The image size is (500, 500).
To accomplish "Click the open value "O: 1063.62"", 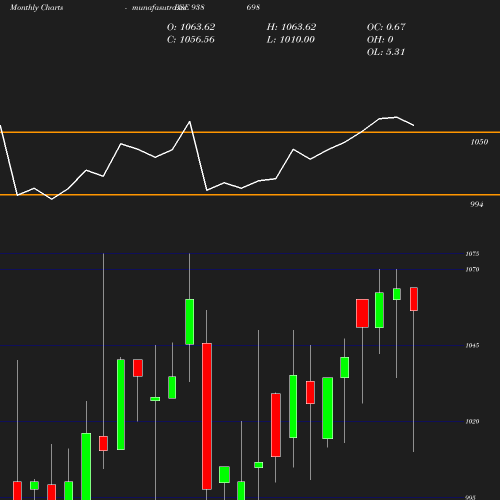I will [x=191, y=27].
